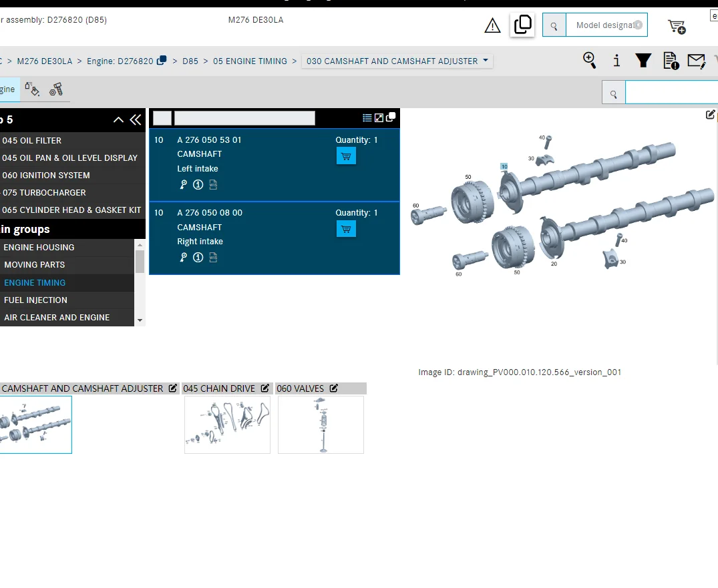
Task: Click the parts search text field
Action: coord(671,93)
